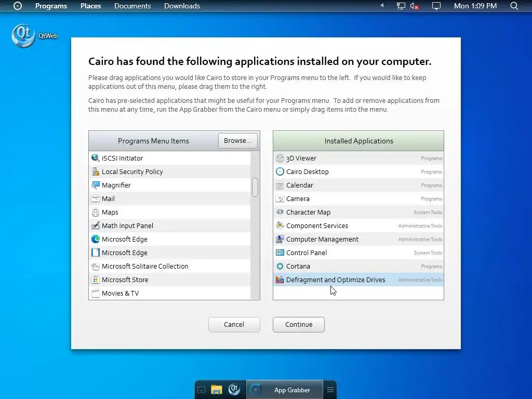
Task: Open the Places menu
Action: (90, 6)
